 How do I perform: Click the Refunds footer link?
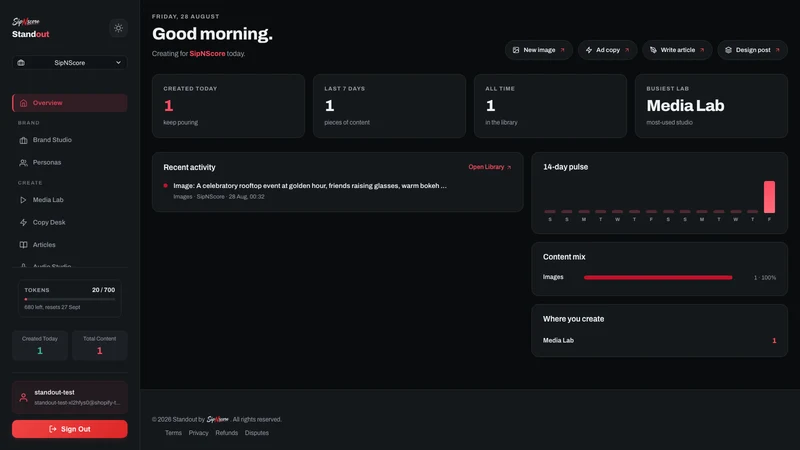point(227,433)
